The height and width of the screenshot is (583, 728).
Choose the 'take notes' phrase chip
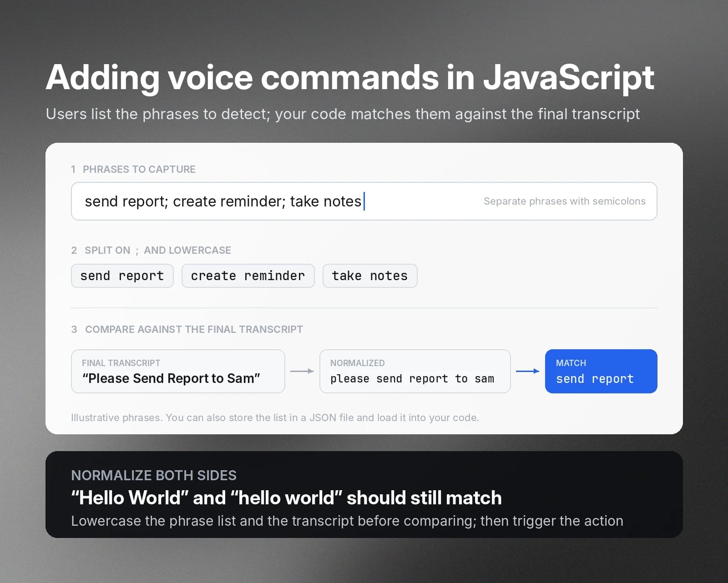tap(370, 276)
